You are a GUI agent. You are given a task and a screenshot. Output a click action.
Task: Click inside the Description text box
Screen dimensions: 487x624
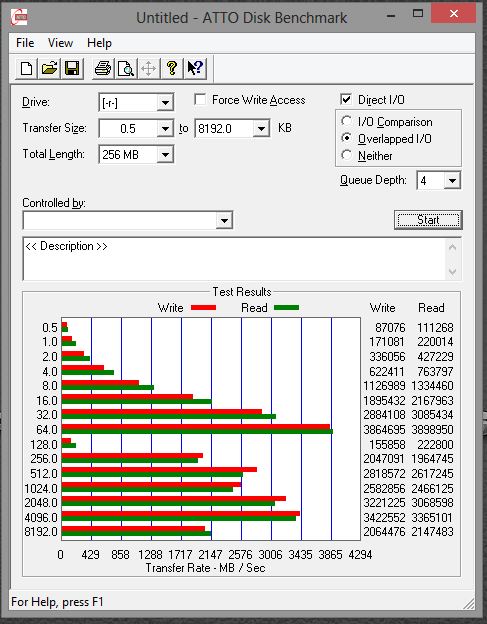click(234, 259)
